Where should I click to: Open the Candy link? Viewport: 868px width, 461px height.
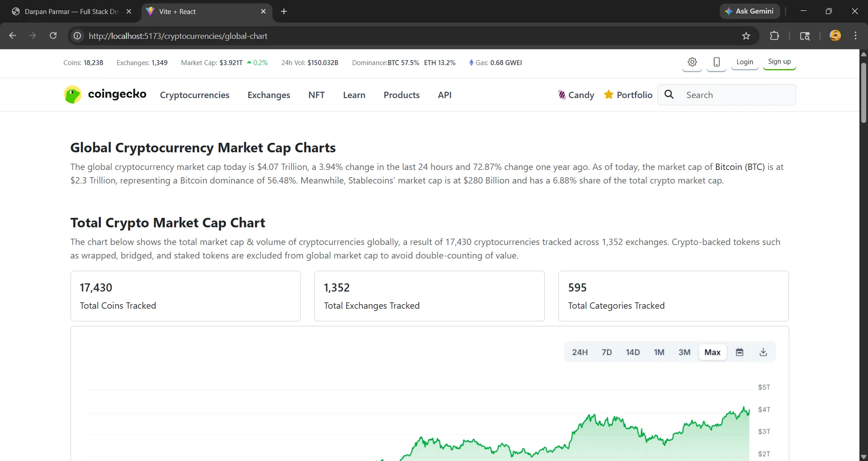coord(581,95)
